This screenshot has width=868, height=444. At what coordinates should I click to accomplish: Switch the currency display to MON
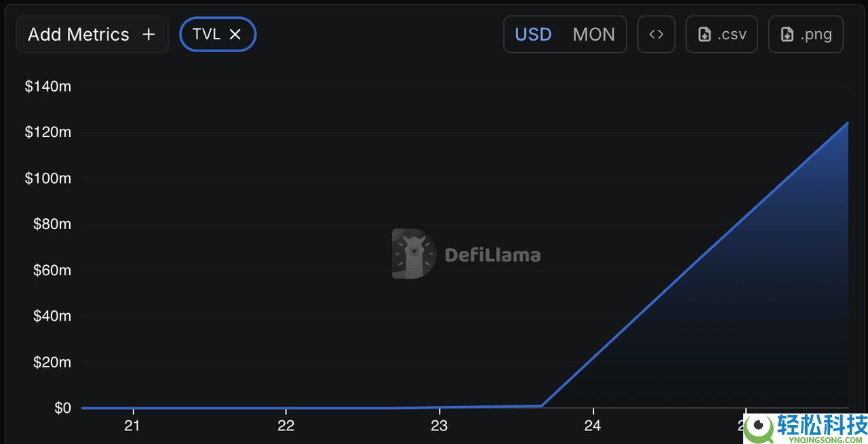(x=594, y=34)
